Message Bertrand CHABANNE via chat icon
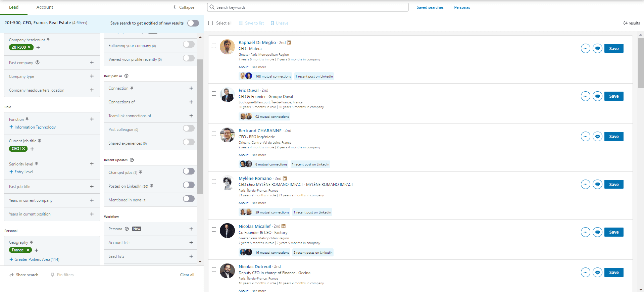Viewport: 644px width, 292px height. pyautogui.click(x=597, y=137)
